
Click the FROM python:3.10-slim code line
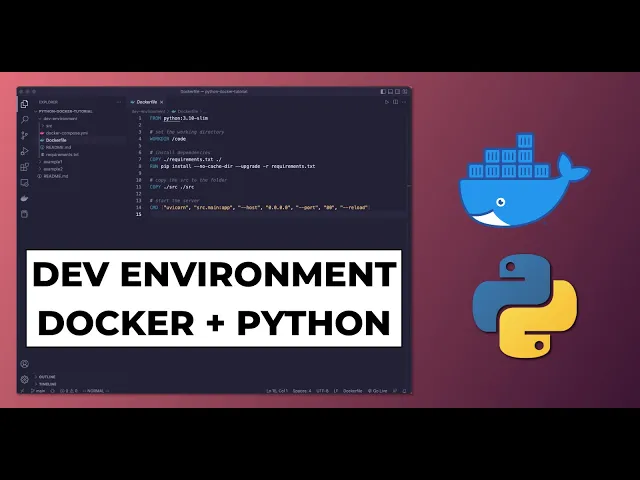[x=179, y=118]
